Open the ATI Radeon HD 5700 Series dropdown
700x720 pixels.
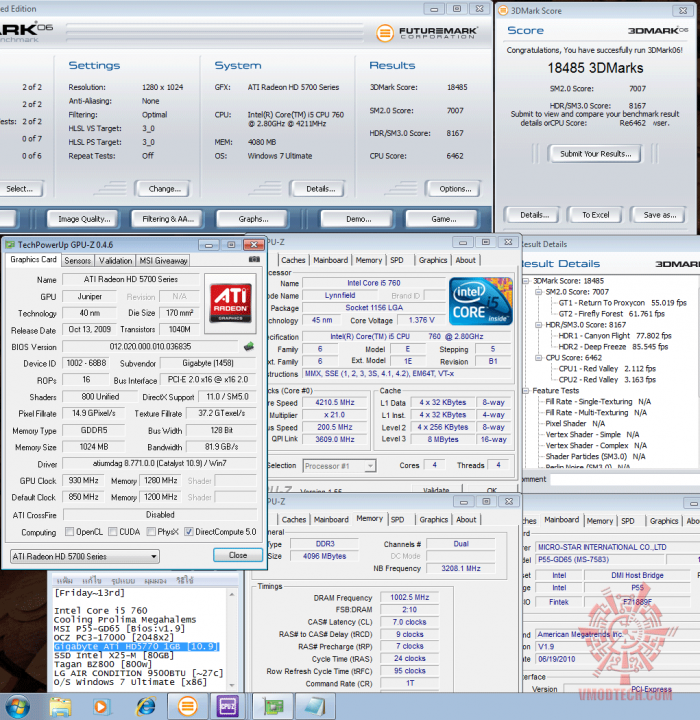pyautogui.click(x=85, y=556)
